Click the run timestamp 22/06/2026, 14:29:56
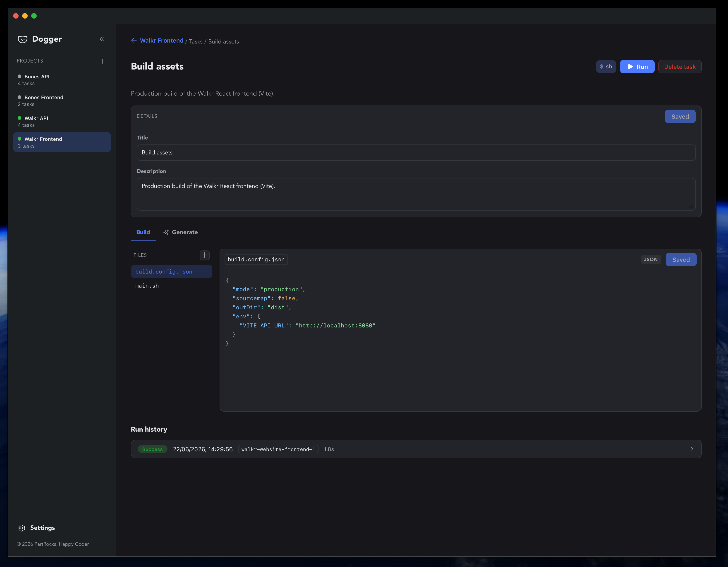The height and width of the screenshot is (567, 728). click(x=203, y=449)
